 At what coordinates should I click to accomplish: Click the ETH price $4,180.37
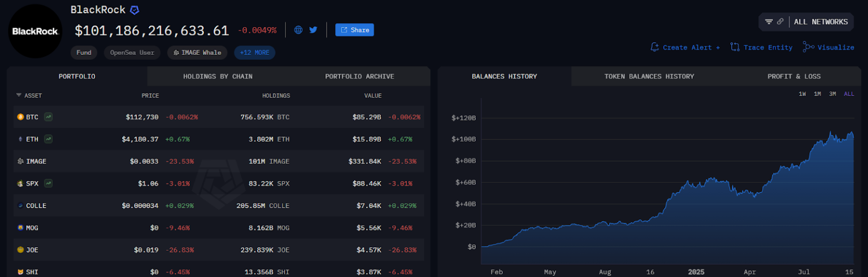pyautogui.click(x=140, y=139)
